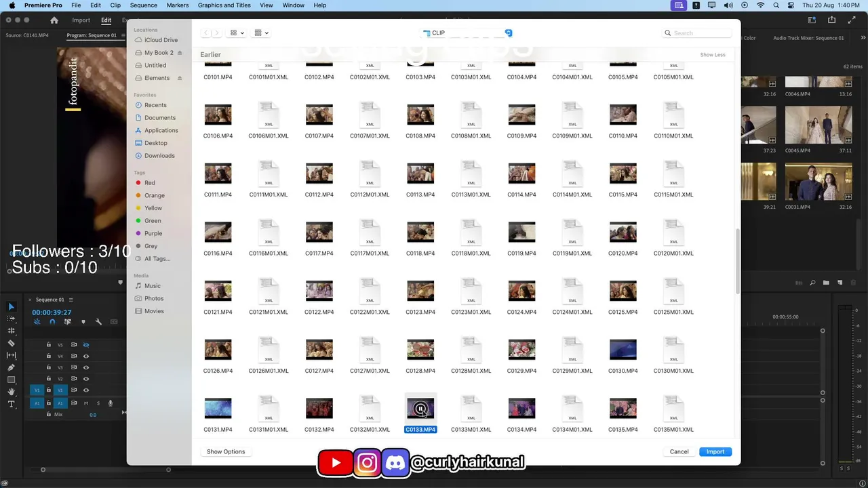Select the C0120M01.XML file
This screenshot has height=488, width=868.
(673, 237)
